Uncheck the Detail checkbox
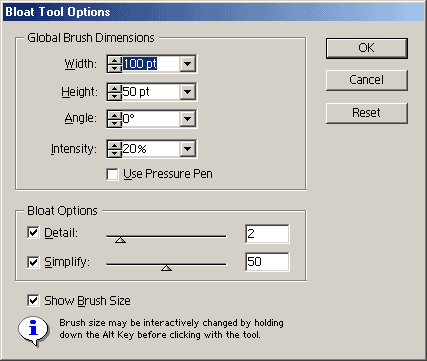Screen dimensions: 427x361 pyautogui.click(x=33, y=233)
